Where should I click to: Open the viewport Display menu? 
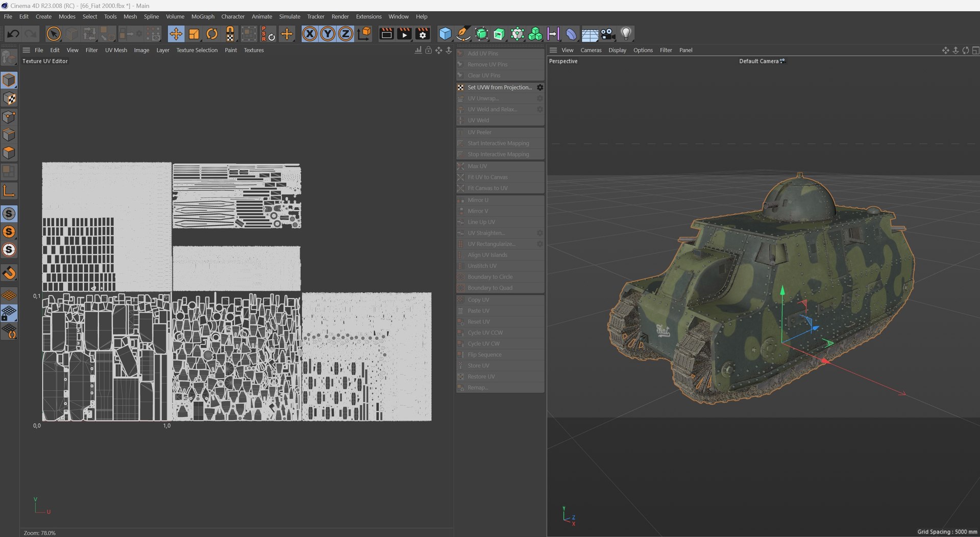[617, 50]
